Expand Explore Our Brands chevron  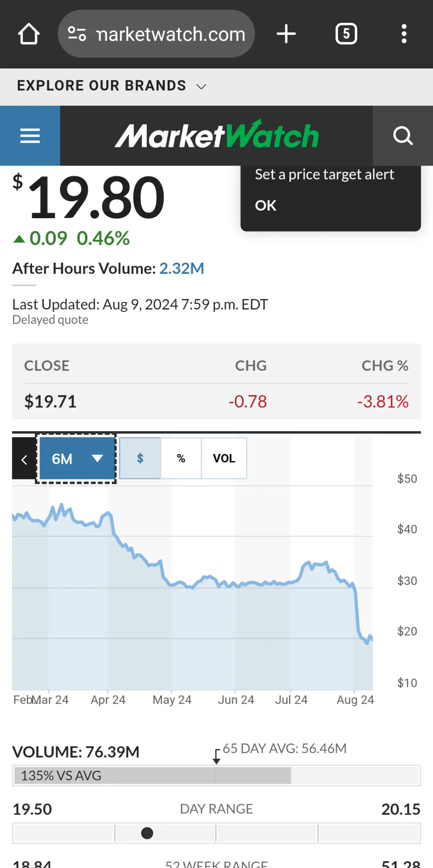(x=201, y=86)
